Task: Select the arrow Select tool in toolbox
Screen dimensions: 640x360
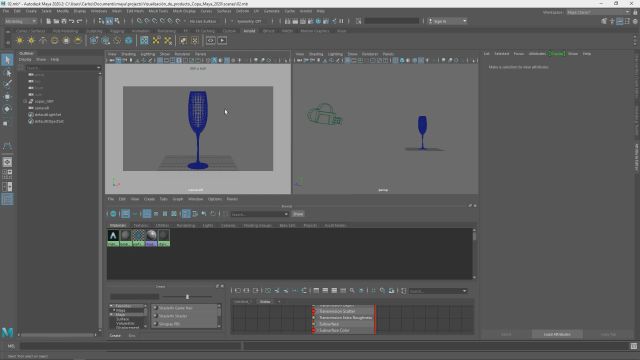Action: [7, 60]
